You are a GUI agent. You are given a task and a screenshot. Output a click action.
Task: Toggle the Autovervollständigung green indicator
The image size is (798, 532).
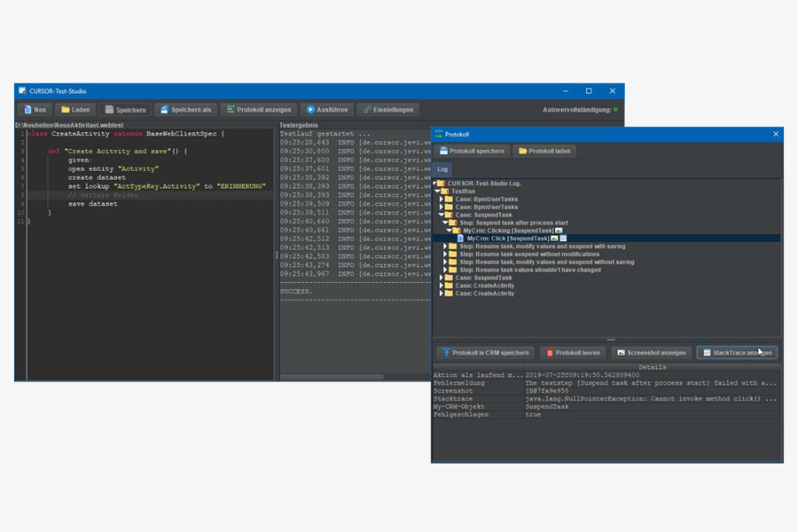tap(615, 110)
